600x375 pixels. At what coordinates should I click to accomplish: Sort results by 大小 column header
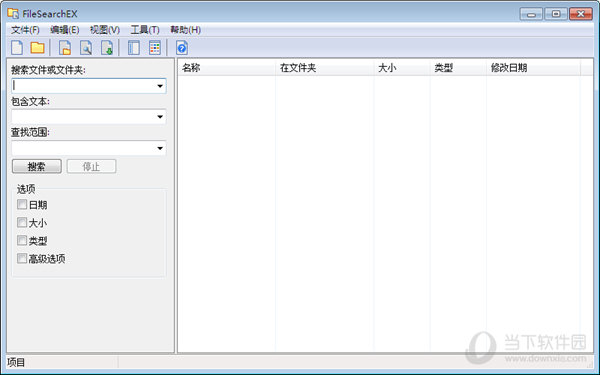[x=402, y=68]
